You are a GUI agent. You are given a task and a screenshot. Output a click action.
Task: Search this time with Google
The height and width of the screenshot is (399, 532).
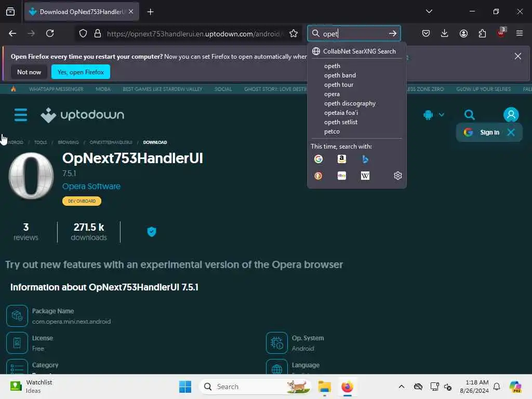tap(318, 159)
